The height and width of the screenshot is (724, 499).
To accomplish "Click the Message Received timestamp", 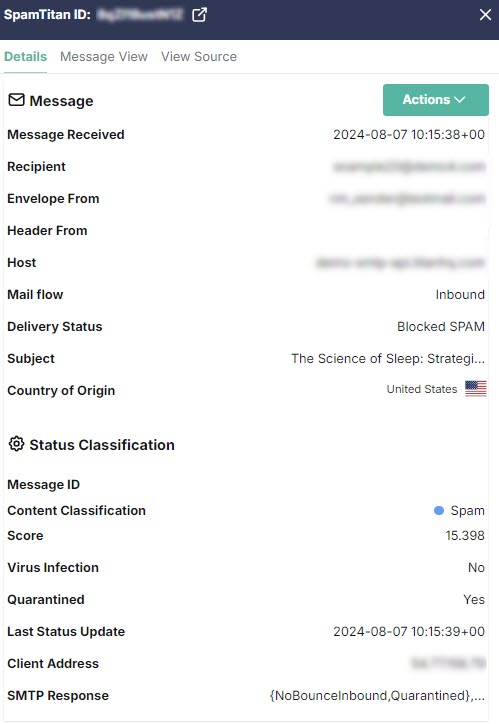I will click(x=409, y=134).
